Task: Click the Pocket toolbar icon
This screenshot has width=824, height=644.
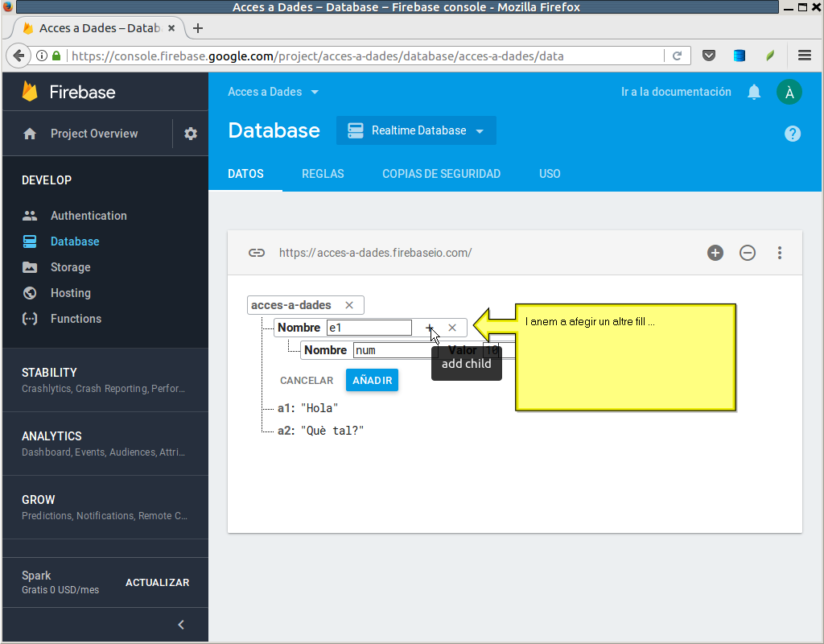Action: tap(709, 56)
